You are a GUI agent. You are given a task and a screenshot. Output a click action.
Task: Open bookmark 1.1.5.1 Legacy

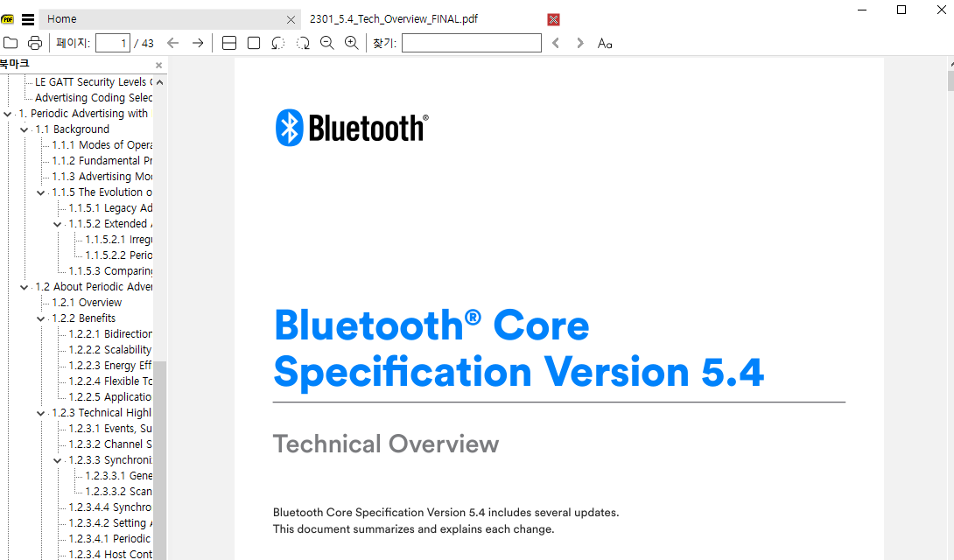pos(110,208)
